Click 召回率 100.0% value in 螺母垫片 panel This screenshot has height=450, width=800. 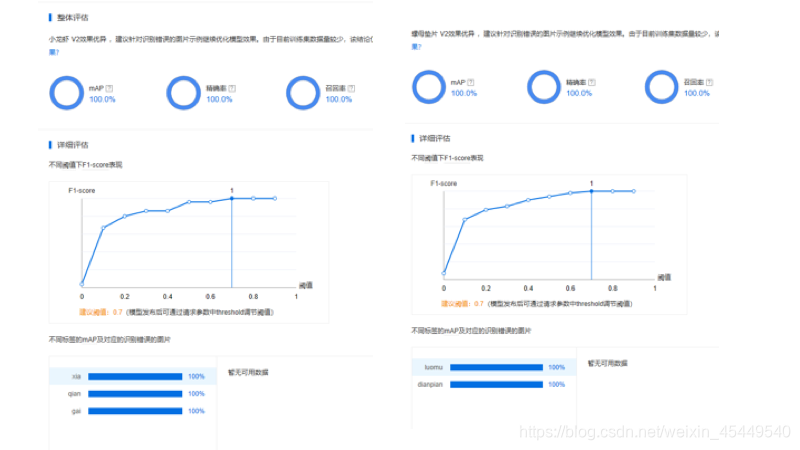(697, 93)
